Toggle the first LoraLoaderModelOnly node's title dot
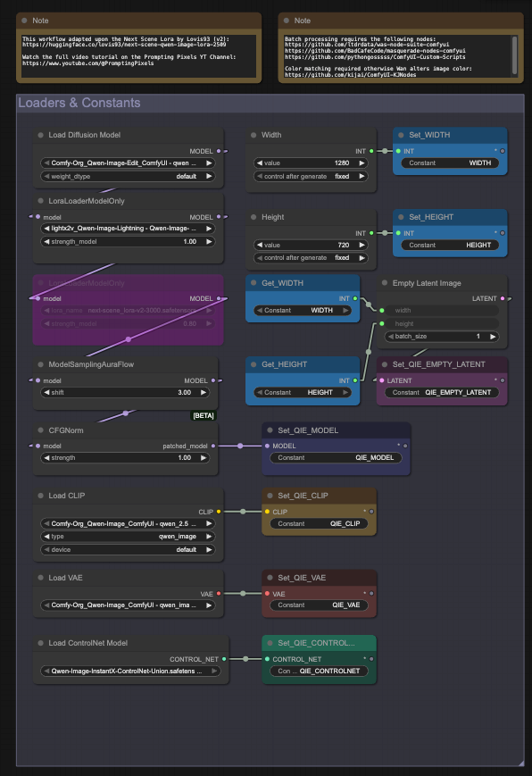532x776 pixels. (x=40, y=201)
